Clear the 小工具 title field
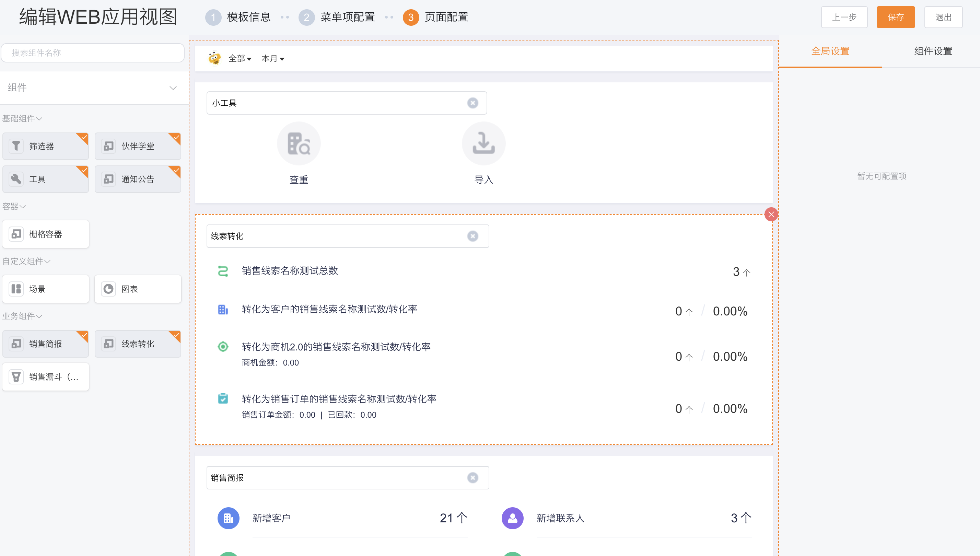The width and height of the screenshot is (980, 556). 472,103
